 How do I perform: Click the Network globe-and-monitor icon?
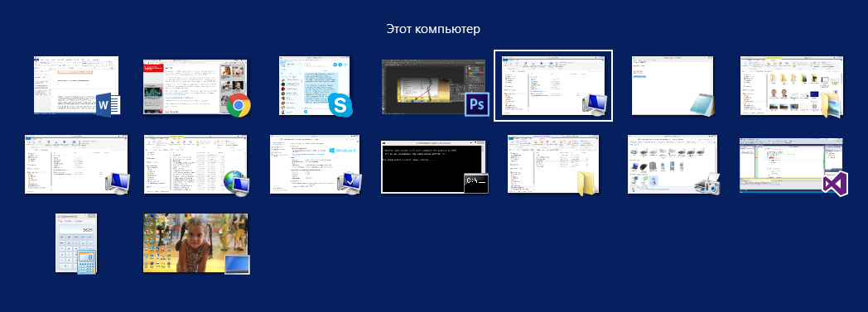point(236,182)
